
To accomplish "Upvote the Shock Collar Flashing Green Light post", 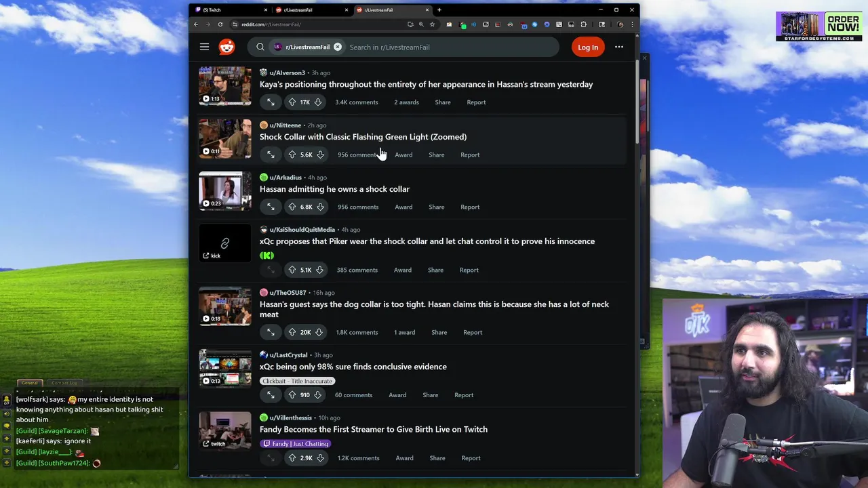I will [x=292, y=155].
